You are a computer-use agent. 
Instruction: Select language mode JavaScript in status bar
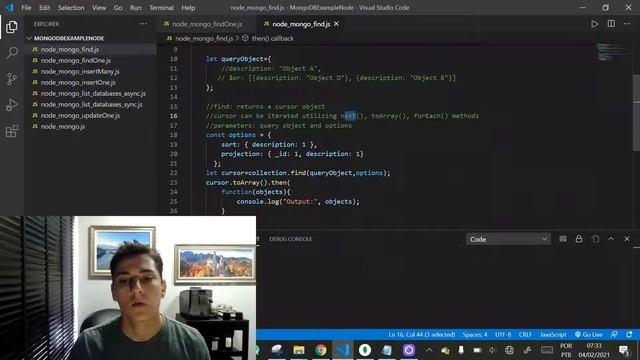pyautogui.click(x=553, y=335)
